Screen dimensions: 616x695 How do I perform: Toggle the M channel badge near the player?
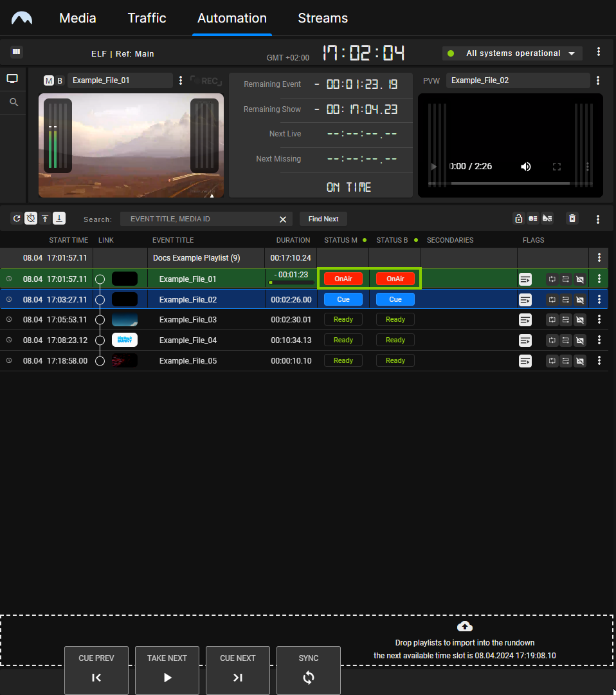[x=49, y=80]
